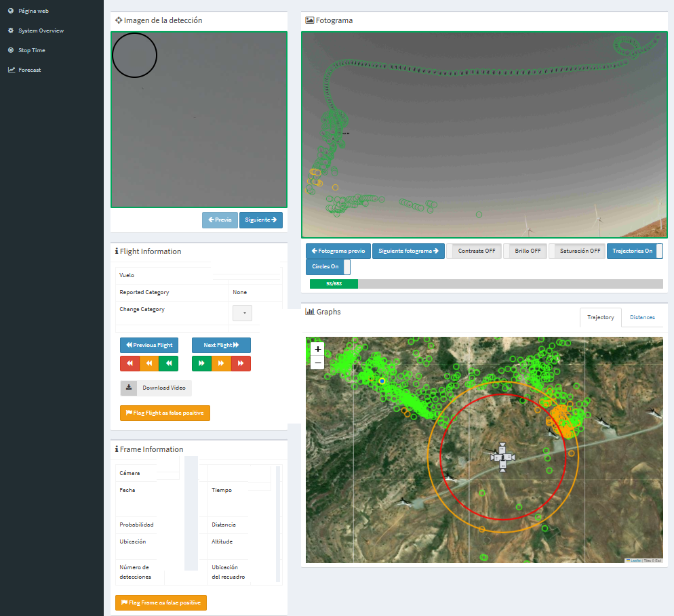This screenshot has width=674, height=616.
Task: Open Forecast in the sidebar
Action: pos(29,70)
